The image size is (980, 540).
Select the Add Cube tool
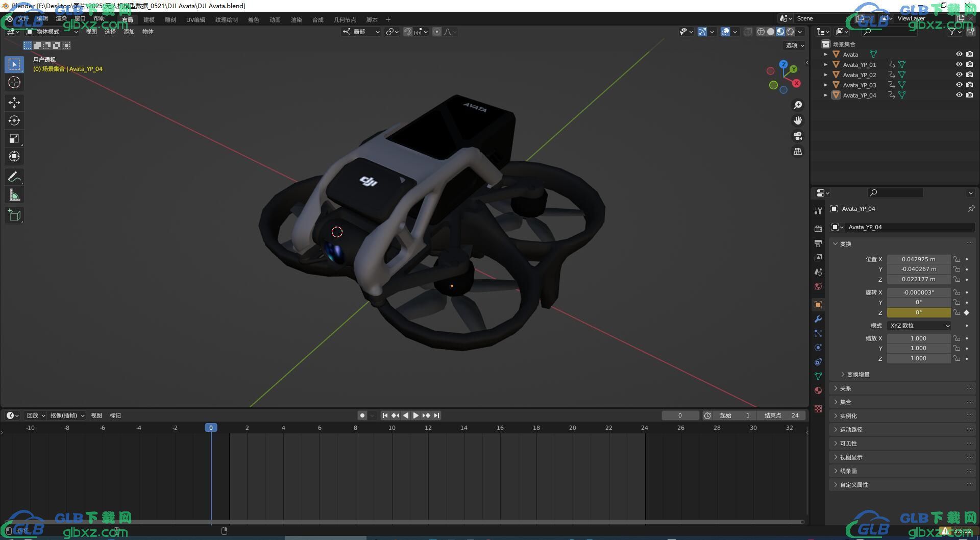(14, 215)
